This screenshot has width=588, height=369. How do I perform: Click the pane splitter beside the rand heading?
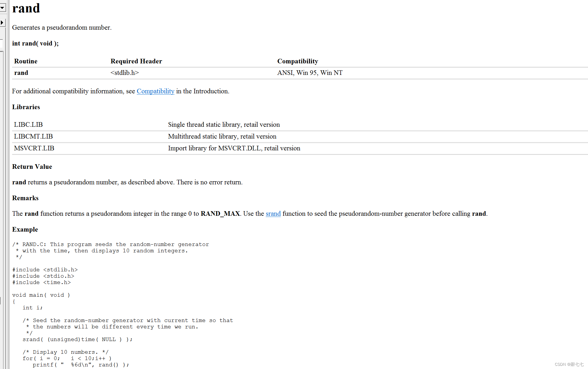[x=7, y=9]
